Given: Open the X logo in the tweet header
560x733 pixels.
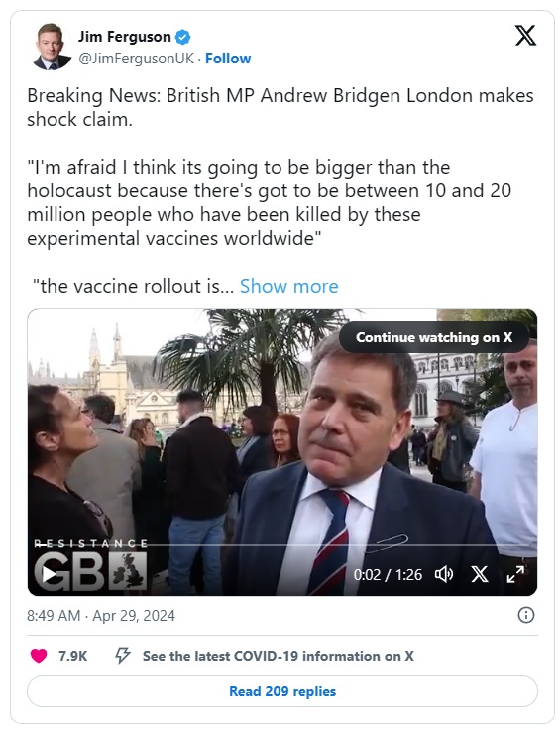Looking at the screenshot, I should coord(525,36).
